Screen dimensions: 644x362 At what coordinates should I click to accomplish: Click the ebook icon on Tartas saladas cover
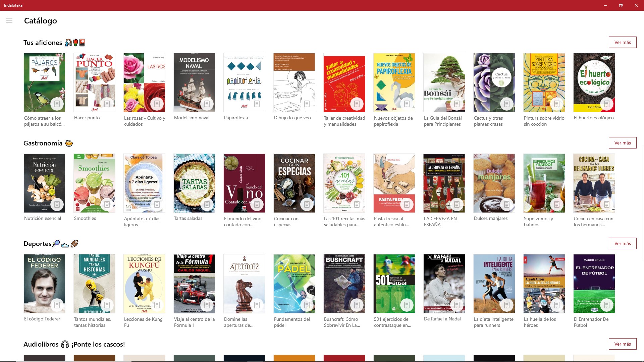(207, 204)
